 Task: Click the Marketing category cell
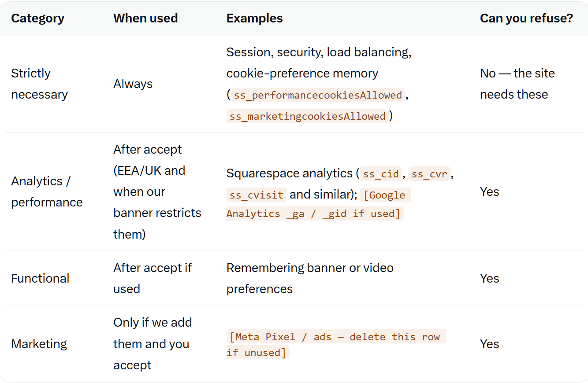pyautogui.click(x=39, y=344)
